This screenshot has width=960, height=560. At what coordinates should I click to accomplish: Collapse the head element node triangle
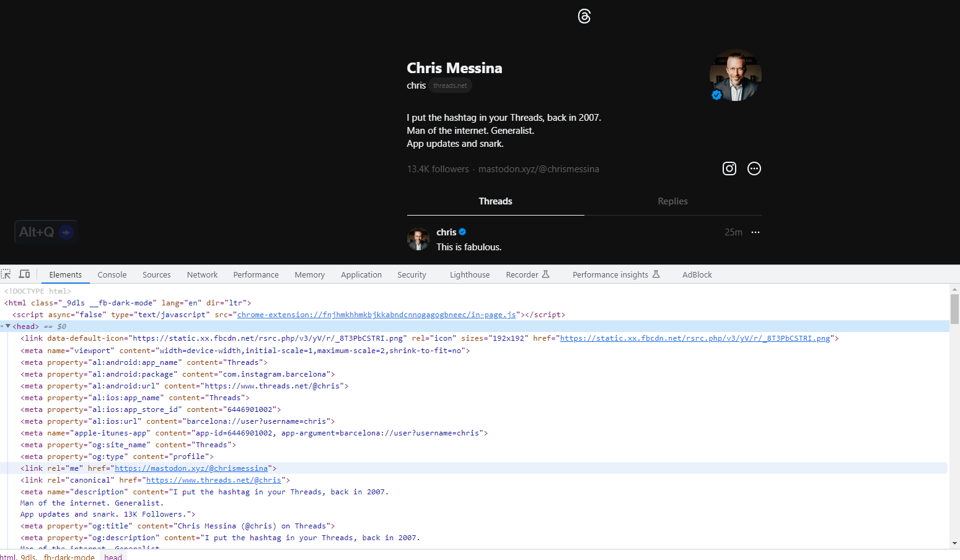(8, 326)
